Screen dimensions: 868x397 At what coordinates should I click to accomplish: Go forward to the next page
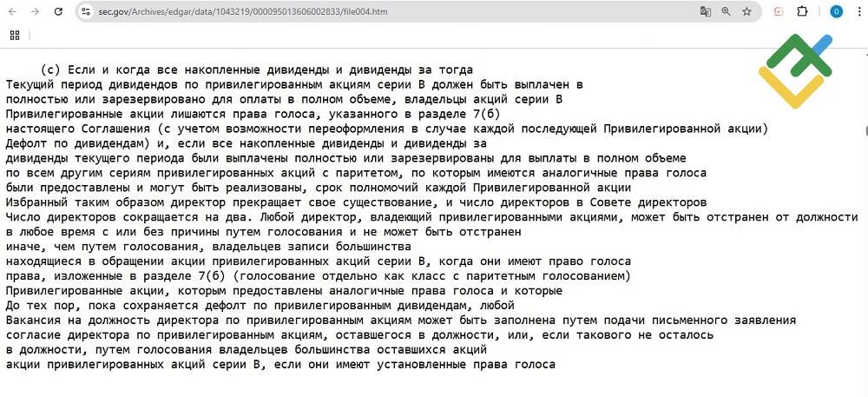[x=35, y=11]
